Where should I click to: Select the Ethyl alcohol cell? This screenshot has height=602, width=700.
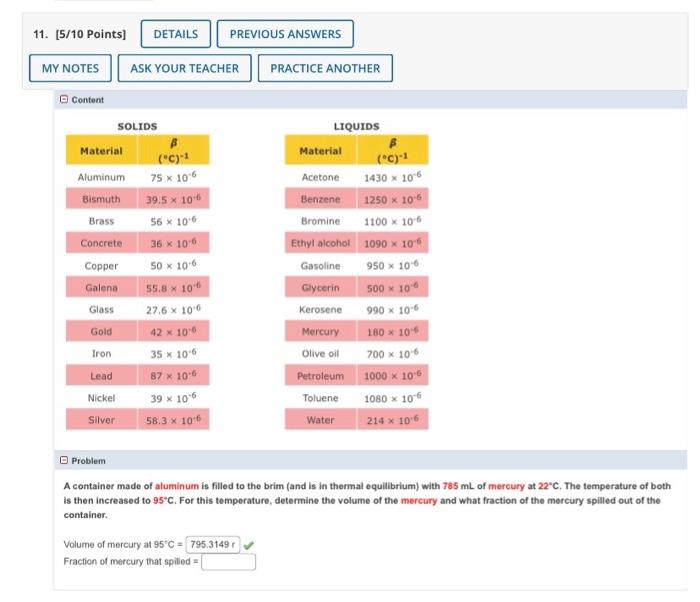(321, 243)
